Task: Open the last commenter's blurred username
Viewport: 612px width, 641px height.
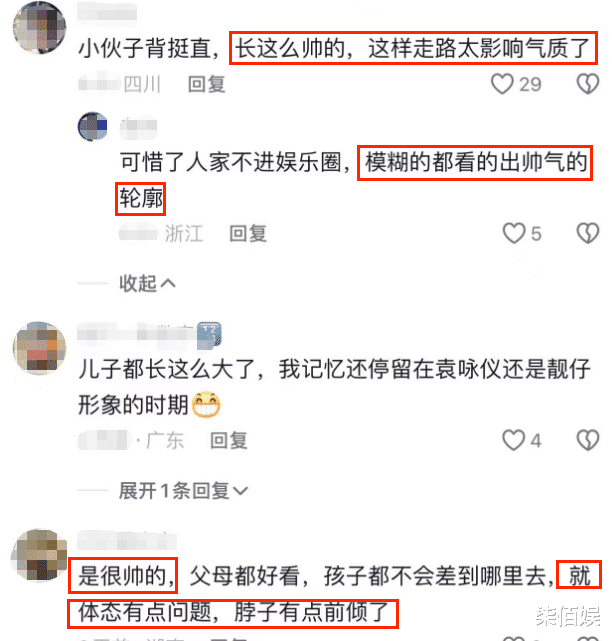Action: pyautogui.click(x=127, y=540)
